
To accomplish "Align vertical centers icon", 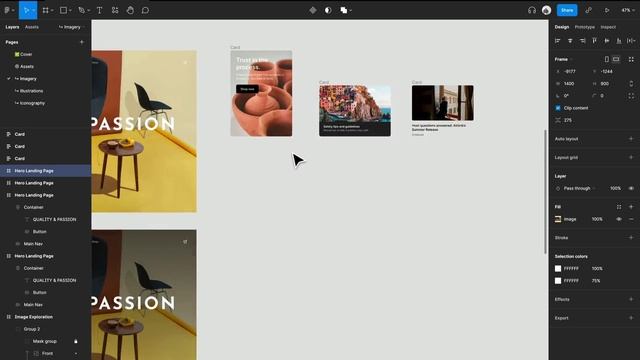I will pos(607,40).
